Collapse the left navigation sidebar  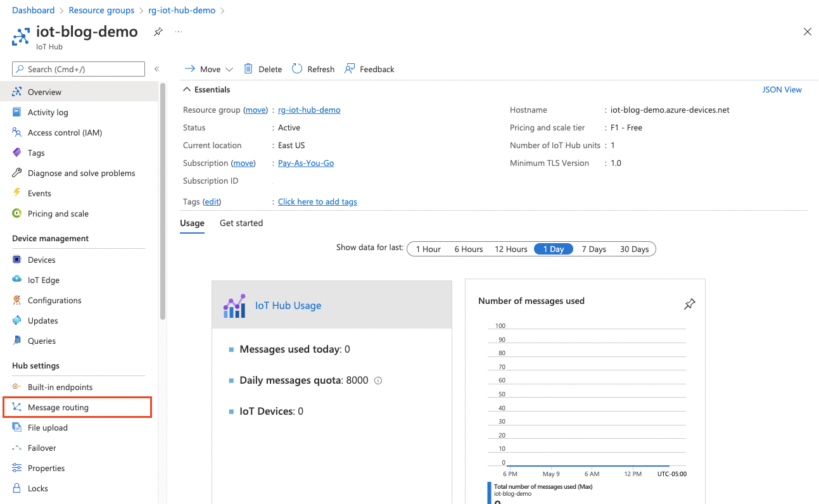click(157, 69)
